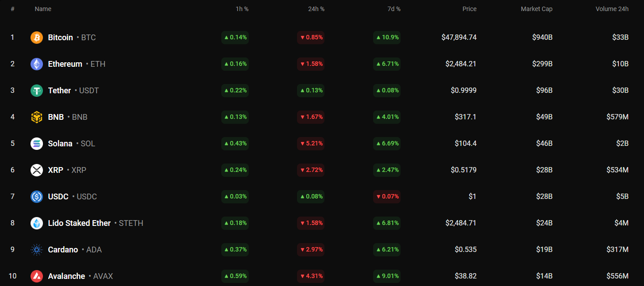
Task: Open the Avalanche name link
Action: pyautogui.click(x=66, y=276)
